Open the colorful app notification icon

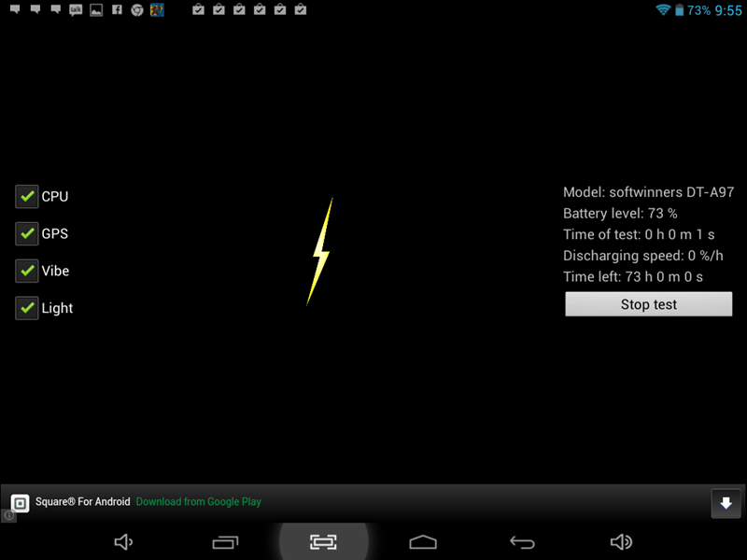click(x=157, y=10)
